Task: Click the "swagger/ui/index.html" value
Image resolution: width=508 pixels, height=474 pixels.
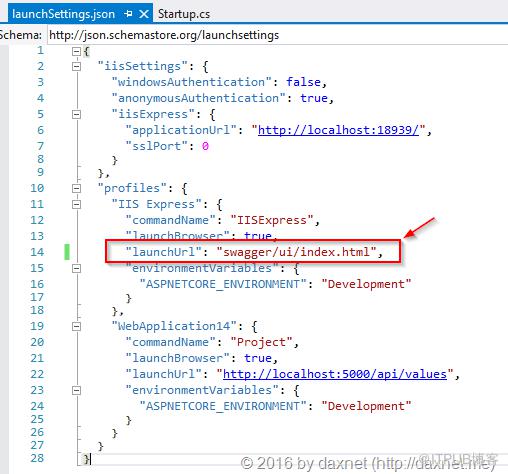Action: coord(296,252)
